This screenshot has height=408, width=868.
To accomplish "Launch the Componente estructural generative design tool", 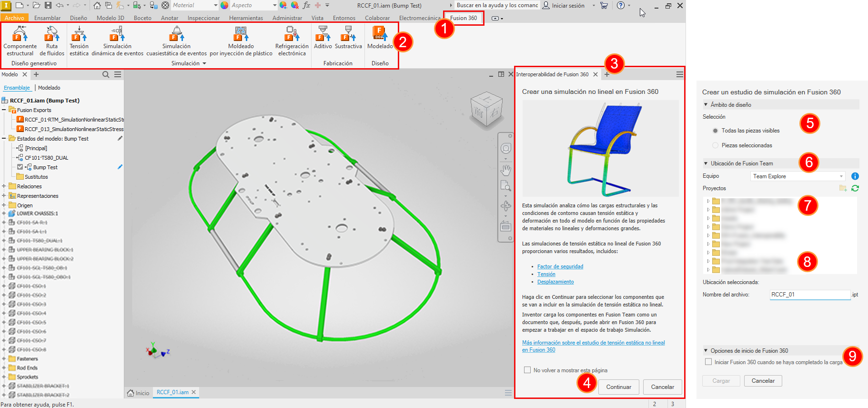I will [x=20, y=41].
